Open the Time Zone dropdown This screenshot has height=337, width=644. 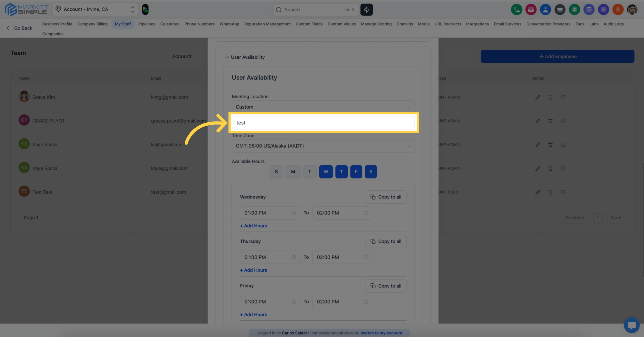pos(323,146)
